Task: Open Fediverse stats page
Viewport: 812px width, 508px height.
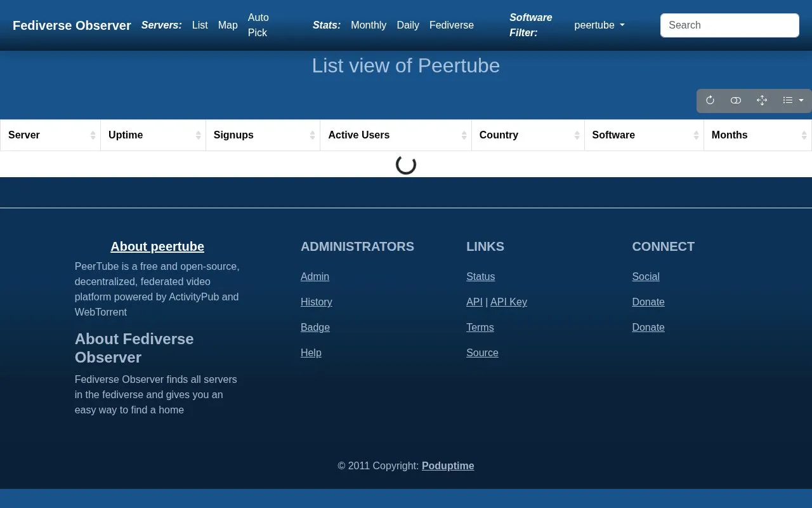Action: pyautogui.click(x=452, y=25)
